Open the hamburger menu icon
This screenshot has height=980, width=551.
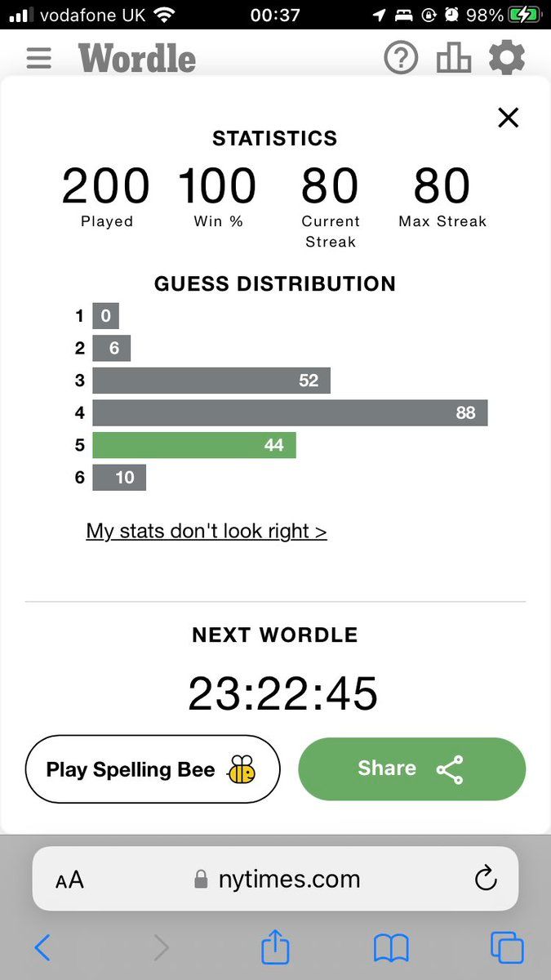click(39, 58)
